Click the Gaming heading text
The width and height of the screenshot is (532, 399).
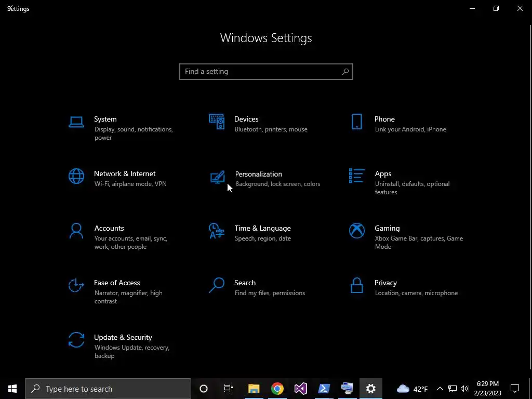[x=387, y=229]
